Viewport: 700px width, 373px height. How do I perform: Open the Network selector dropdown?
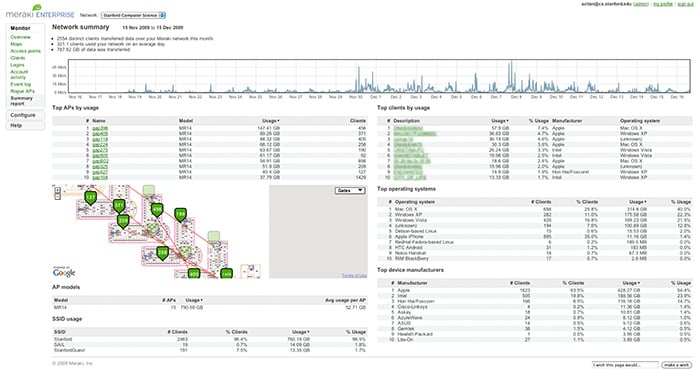(x=133, y=15)
